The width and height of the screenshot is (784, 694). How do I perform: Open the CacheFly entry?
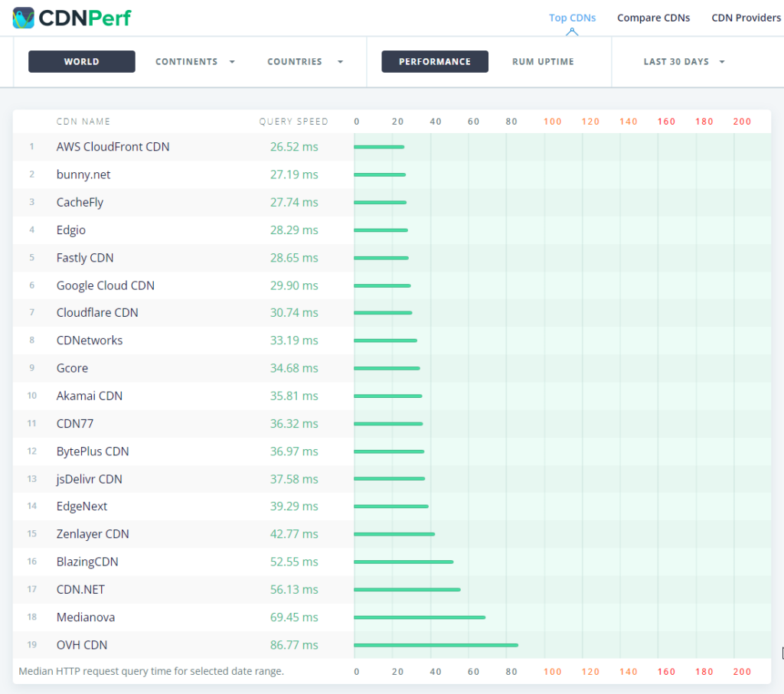coord(80,202)
